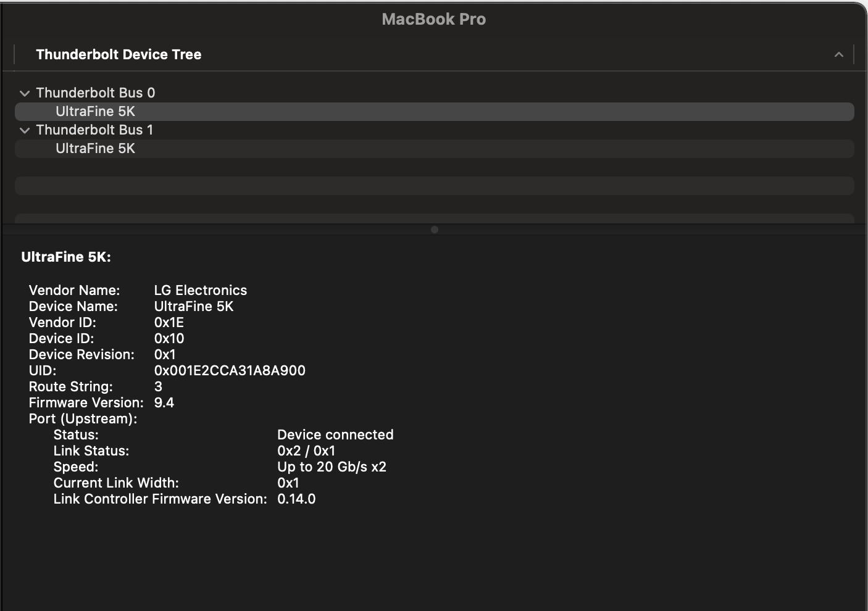Viewport: 868px width, 611px height.
Task: Click the Thunderbolt Bus 0 row label
Action: point(96,93)
